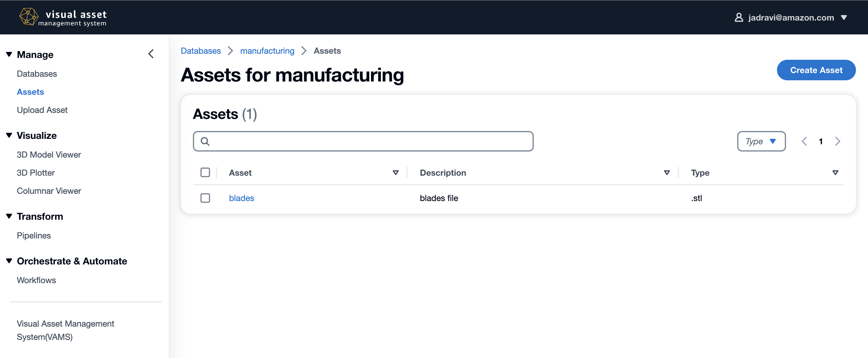Open the 3D Model Viewer page
868x358 pixels.
49,155
